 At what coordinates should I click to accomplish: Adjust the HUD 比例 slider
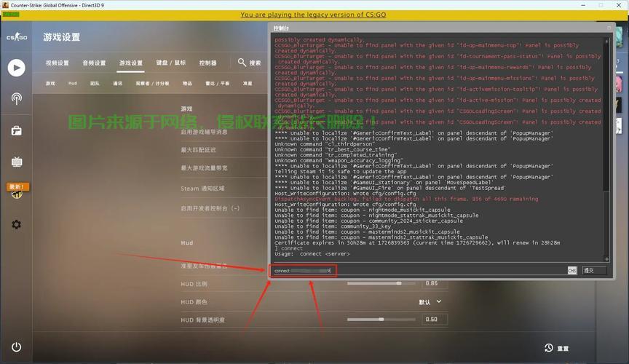pyautogui.click(x=381, y=283)
